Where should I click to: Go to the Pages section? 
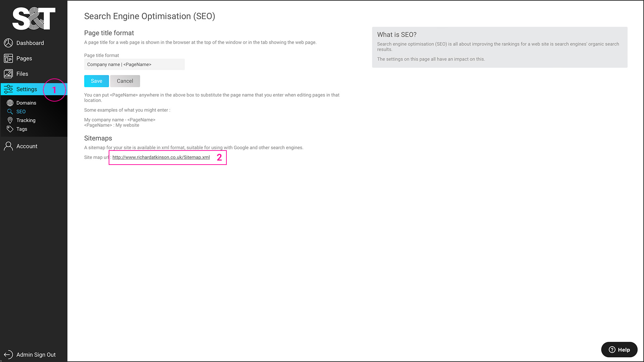(x=24, y=58)
